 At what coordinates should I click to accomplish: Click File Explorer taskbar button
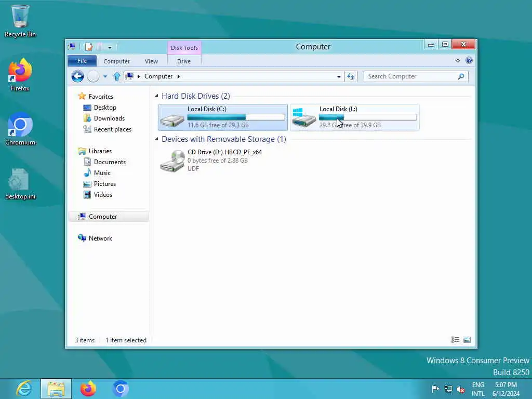[56, 389]
